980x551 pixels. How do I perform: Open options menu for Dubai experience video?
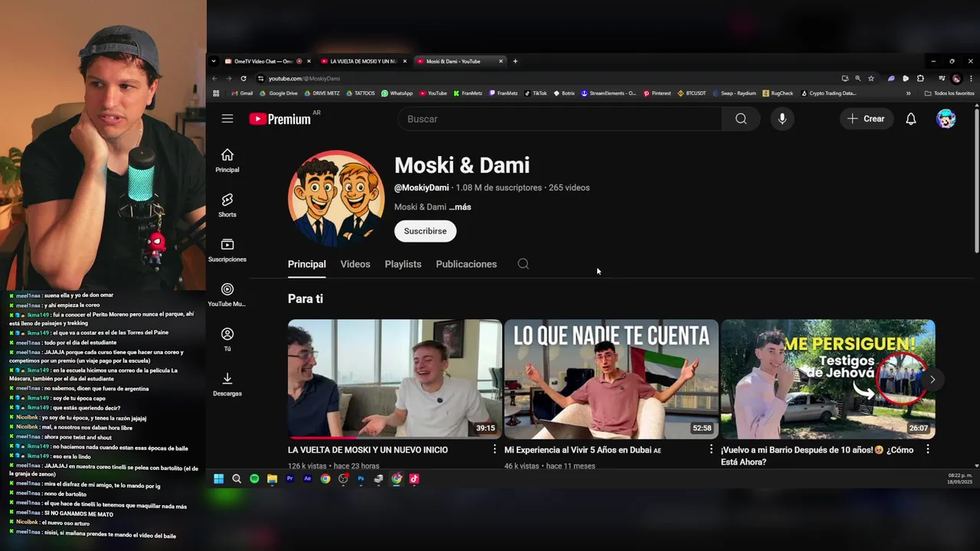click(711, 450)
